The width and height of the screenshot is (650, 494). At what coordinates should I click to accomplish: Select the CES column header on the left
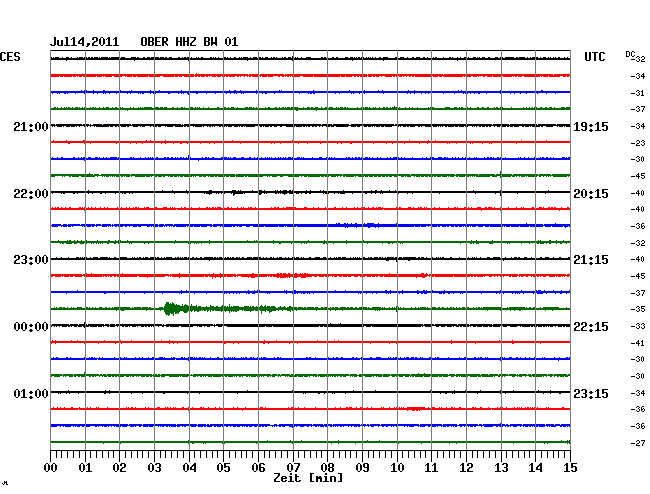[10, 57]
